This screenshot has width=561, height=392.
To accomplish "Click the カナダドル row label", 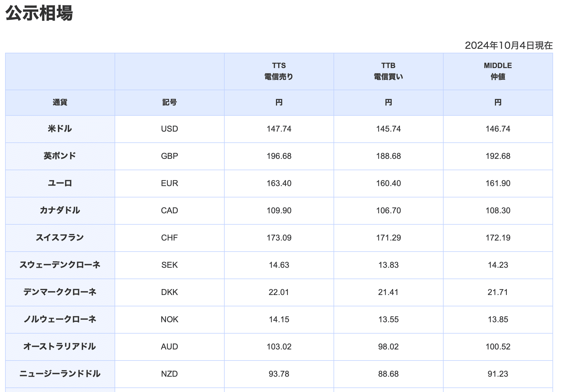I will pyautogui.click(x=60, y=210).
